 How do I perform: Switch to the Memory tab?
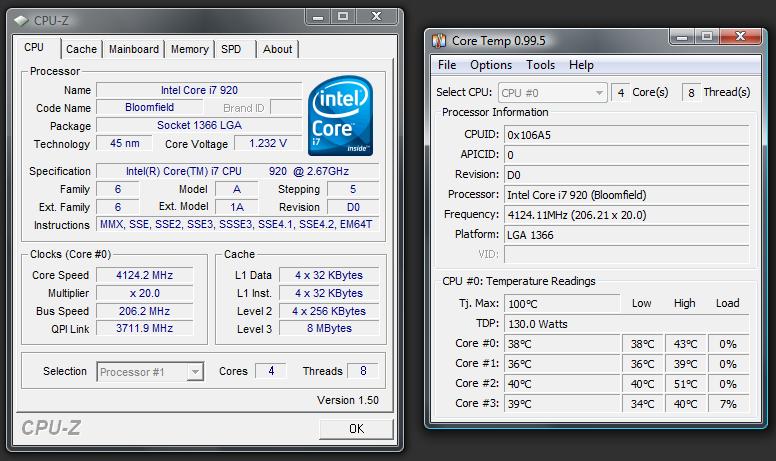point(190,49)
